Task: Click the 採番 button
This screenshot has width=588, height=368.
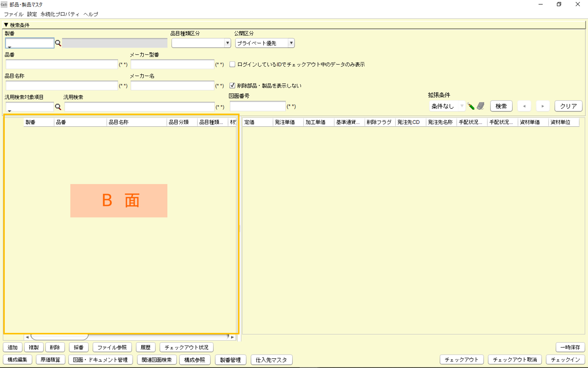Action: tap(79, 347)
